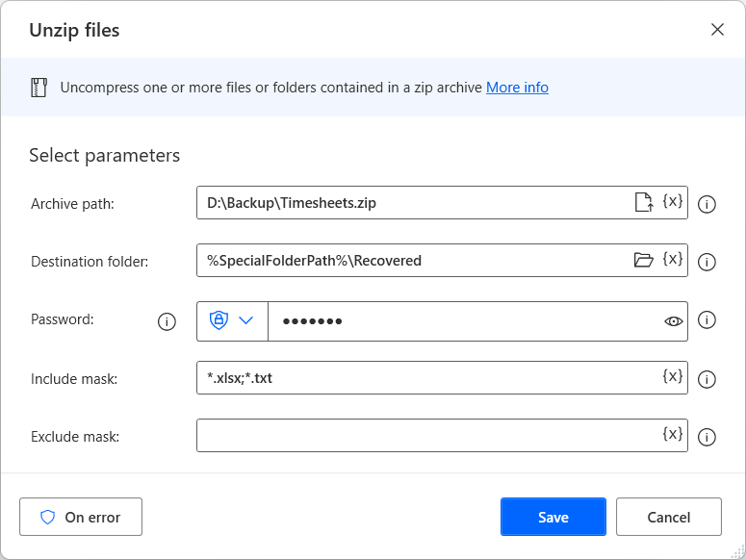The width and height of the screenshot is (746, 560).
Task: Open info tooltip for Archive path
Action: (707, 204)
